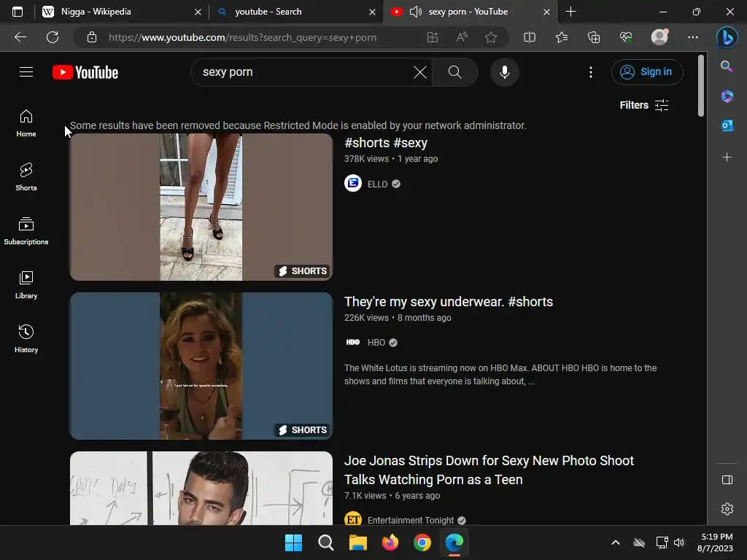Open the Read aloud feature
This screenshot has height=560, width=747.
pyautogui.click(x=462, y=37)
